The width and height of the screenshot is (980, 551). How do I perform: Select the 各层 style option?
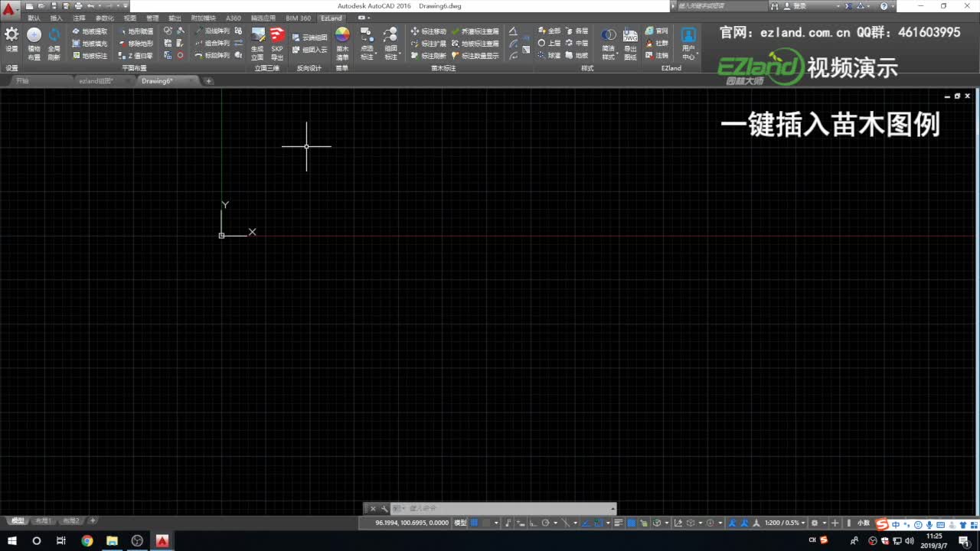(x=577, y=31)
